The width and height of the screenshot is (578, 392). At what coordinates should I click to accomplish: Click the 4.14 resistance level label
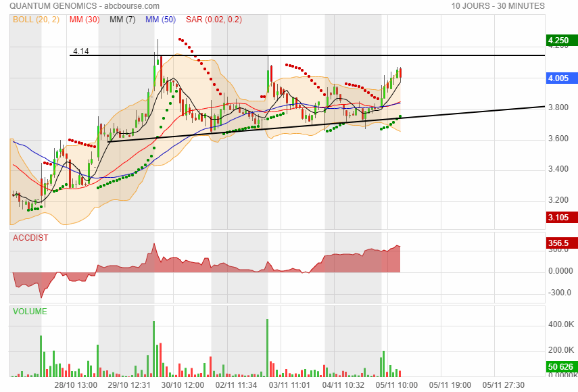tap(81, 51)
